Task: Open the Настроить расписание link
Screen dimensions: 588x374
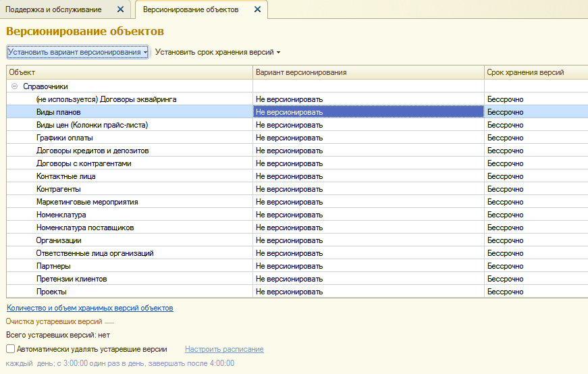Action: [x=224, y=349]
